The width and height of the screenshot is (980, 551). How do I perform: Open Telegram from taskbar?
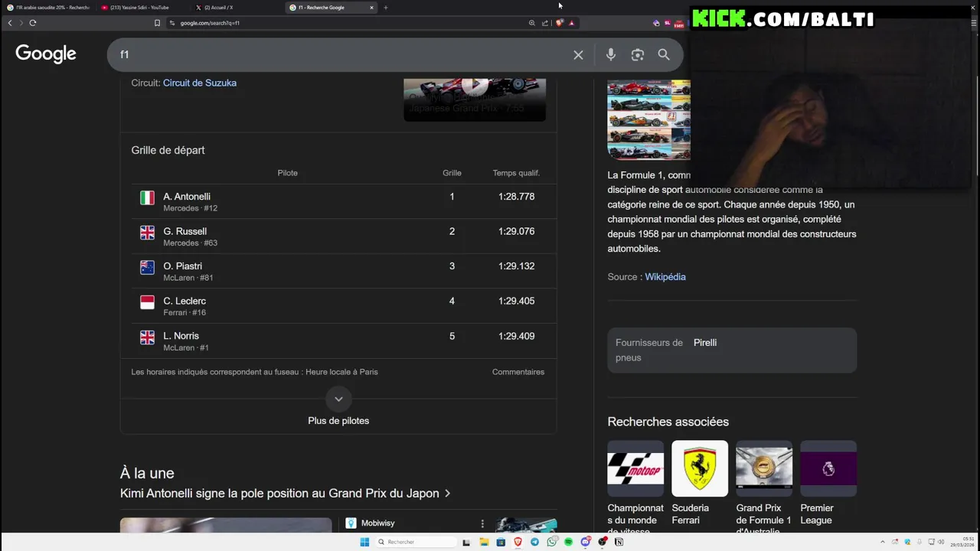point(534,542)
